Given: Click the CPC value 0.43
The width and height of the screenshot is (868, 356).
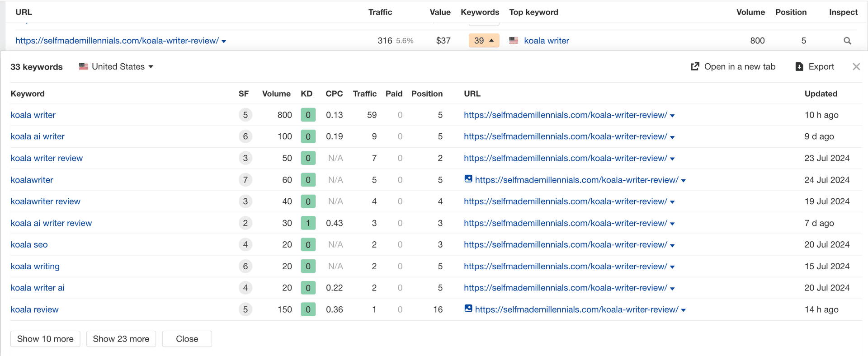Looking at the screenshot, I should (x=334, y=223).
